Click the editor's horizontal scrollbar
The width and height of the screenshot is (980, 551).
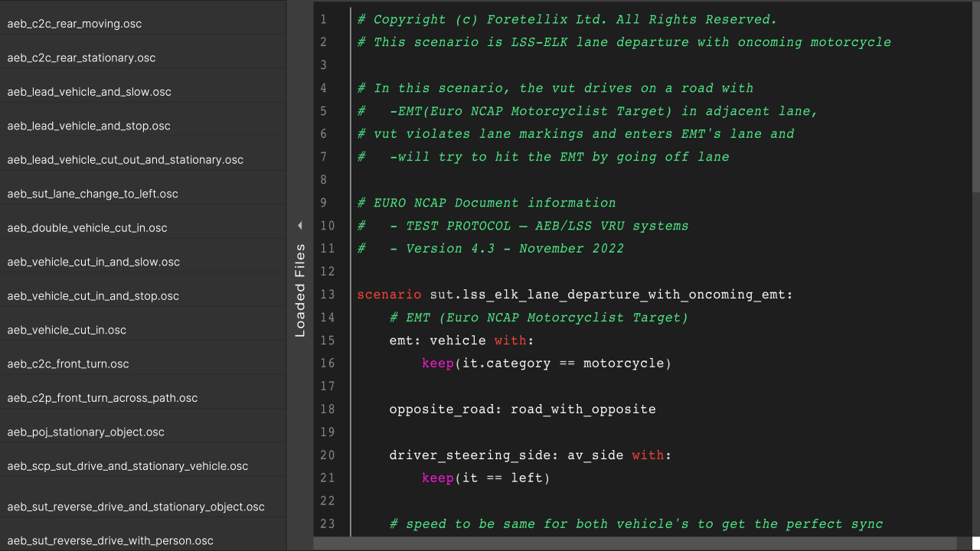click(635, 543)
